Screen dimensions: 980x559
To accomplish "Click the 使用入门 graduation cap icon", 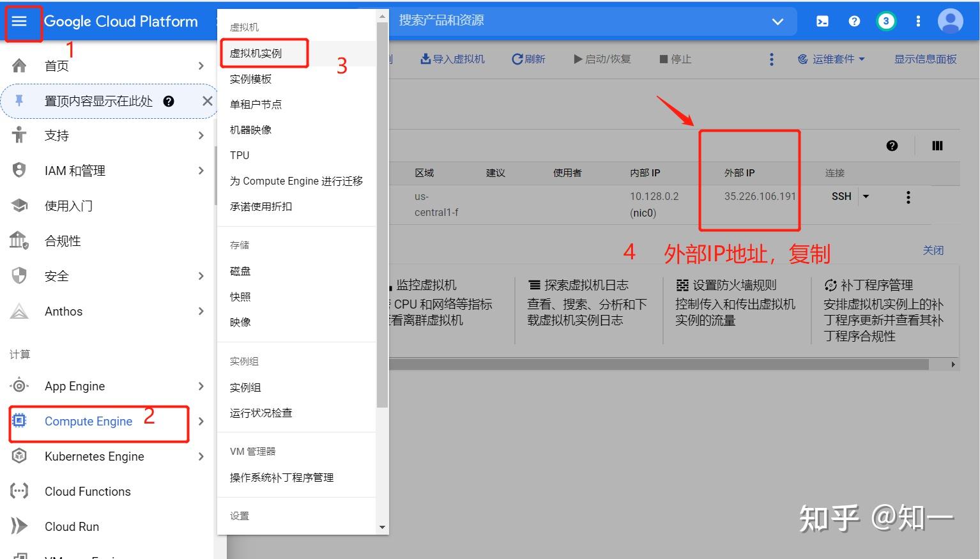I will [19, 206].
